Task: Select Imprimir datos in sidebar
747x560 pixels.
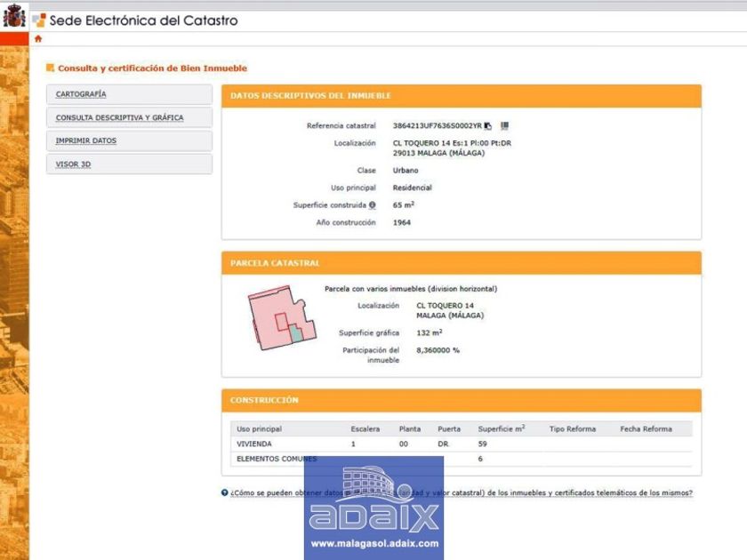Action: pos(86,140)
